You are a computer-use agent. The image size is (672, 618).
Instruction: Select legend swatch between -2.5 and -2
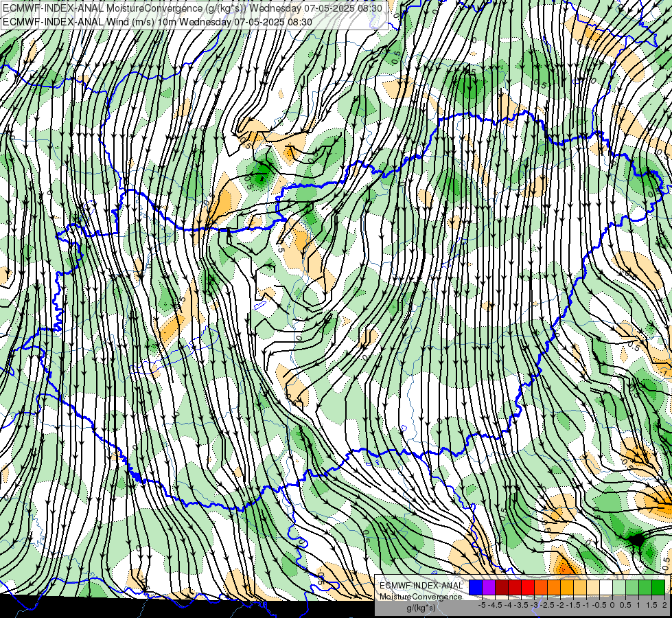pos(554,587)
